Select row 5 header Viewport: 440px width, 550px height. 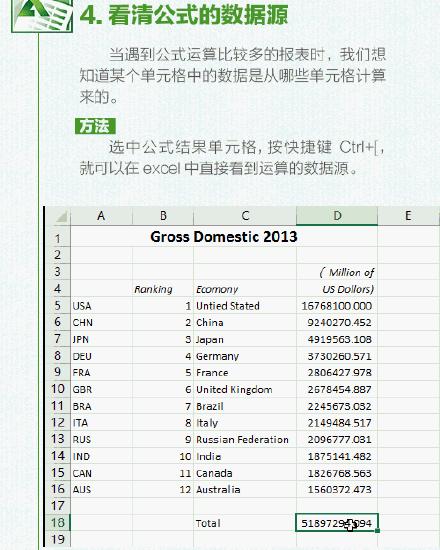coord(59,306)
